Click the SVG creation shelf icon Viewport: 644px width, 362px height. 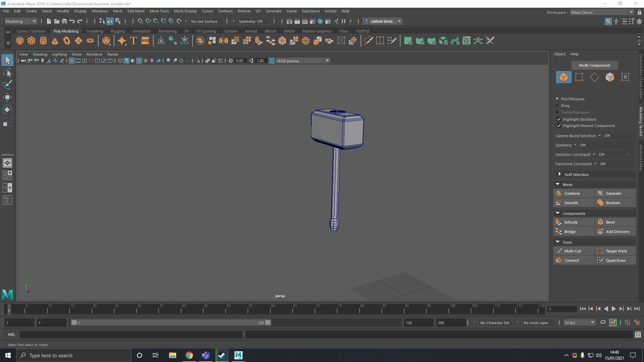(145, 41)
